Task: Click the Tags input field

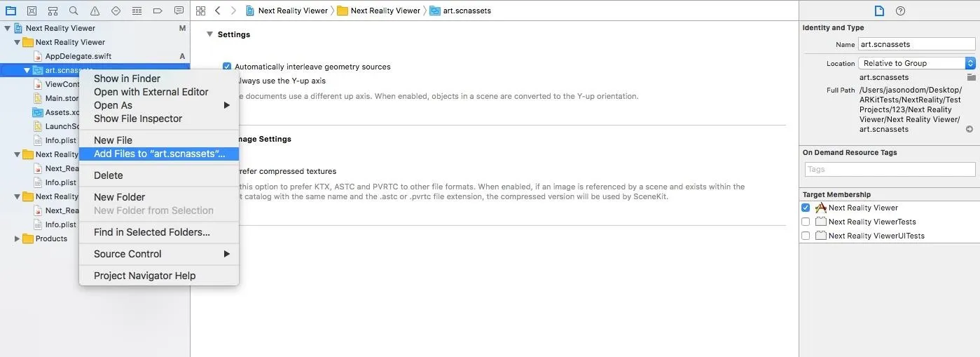Action: point(890,169)
